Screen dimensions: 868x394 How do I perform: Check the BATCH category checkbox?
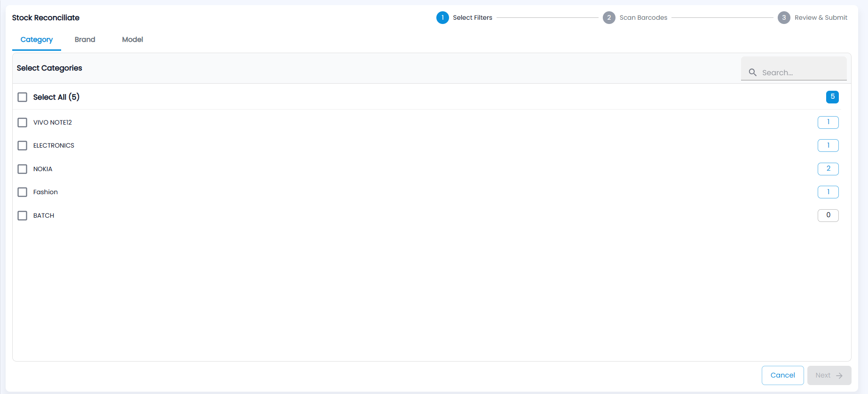tap(22, 215)
